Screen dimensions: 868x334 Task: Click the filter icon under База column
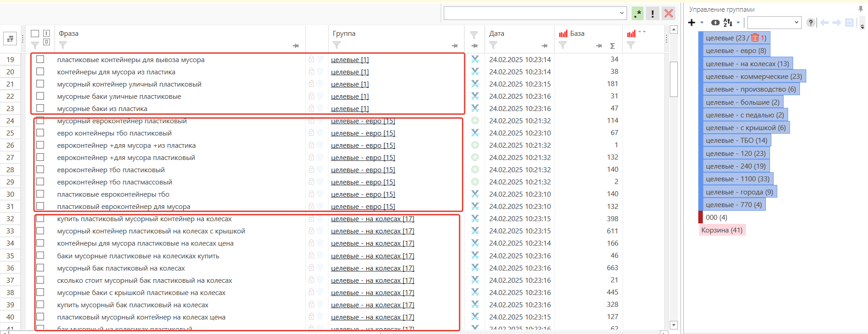tap(563, 45)
